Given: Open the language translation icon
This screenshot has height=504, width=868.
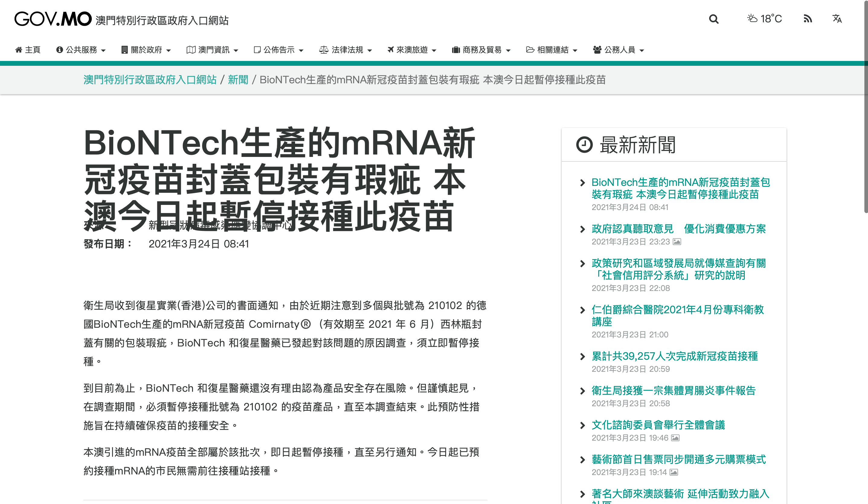Looking at the screenshot, I should pos(837,19).
